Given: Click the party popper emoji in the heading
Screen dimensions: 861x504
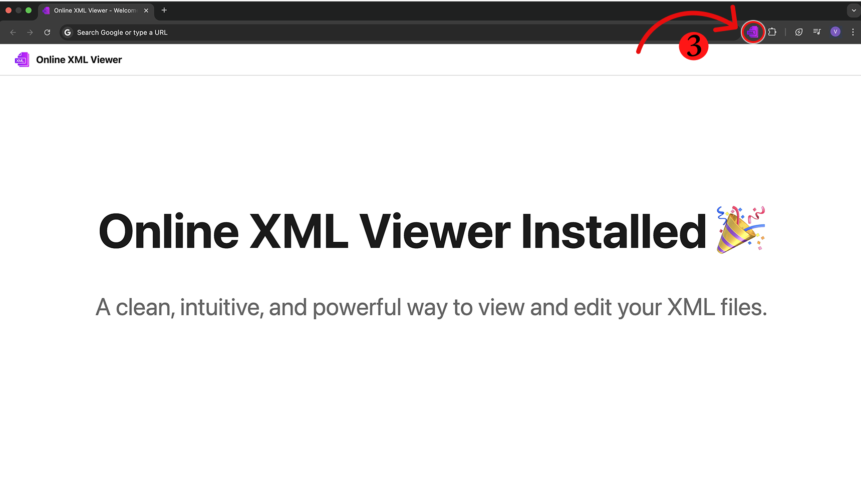Looking at the screenshot, I should point(740,230).
